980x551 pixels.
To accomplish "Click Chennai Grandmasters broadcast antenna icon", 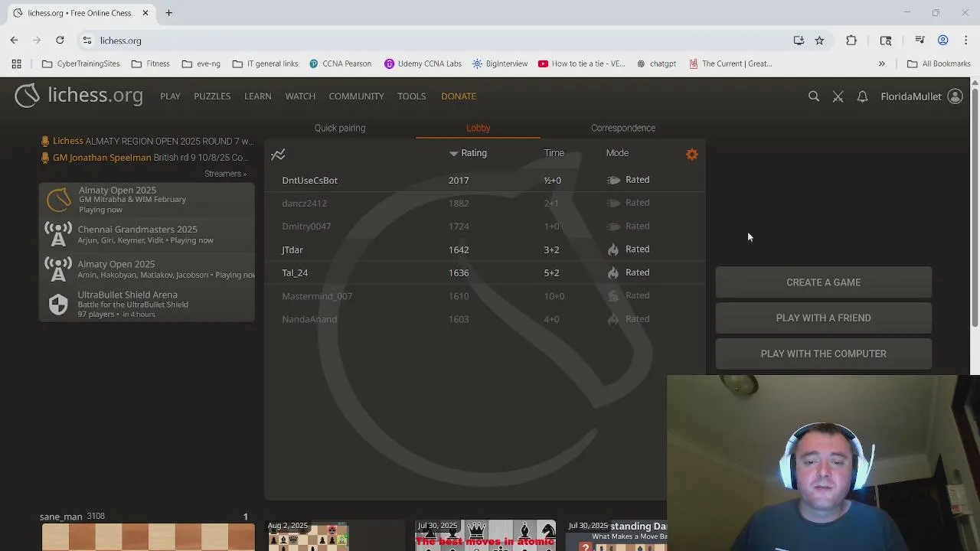I will [x=58, y=234].
